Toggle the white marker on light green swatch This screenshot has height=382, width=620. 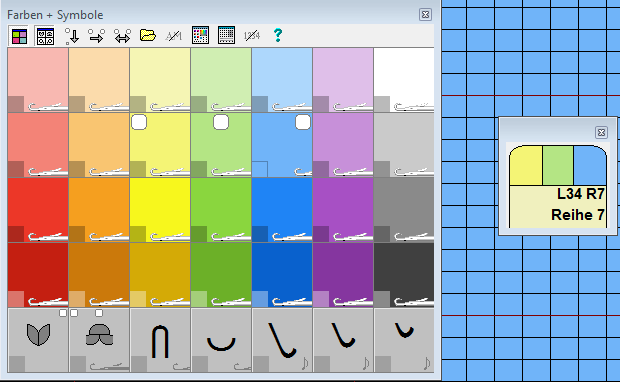(x=221, y=122)
